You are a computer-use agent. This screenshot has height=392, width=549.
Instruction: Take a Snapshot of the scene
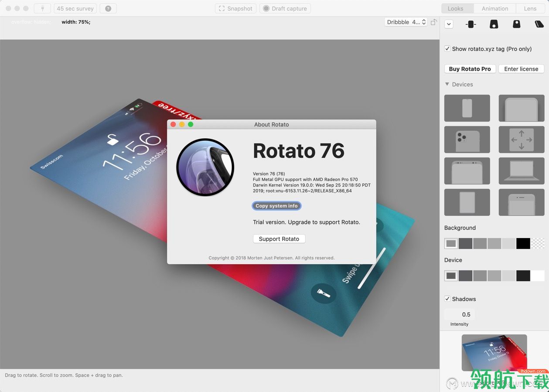235,8
